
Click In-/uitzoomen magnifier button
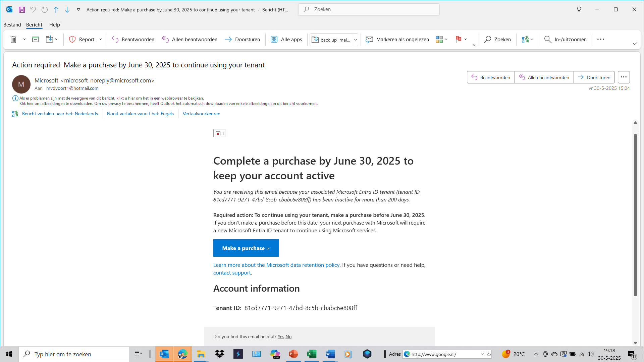566,39
